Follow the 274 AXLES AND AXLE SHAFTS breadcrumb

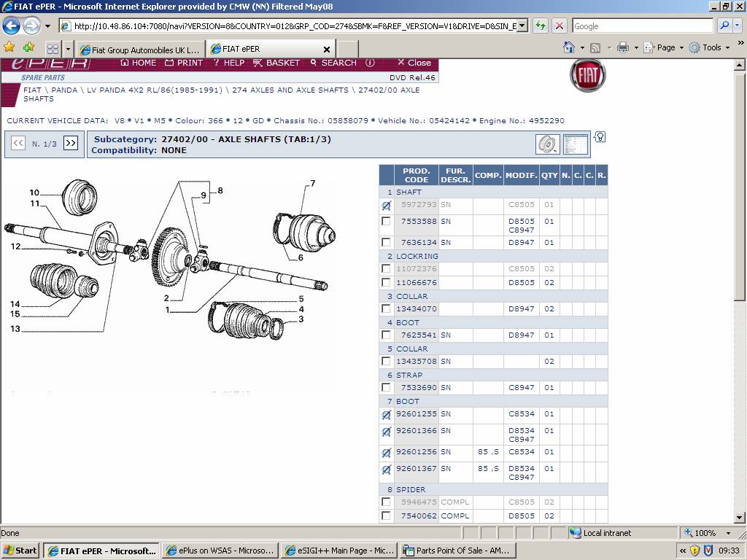290,90
